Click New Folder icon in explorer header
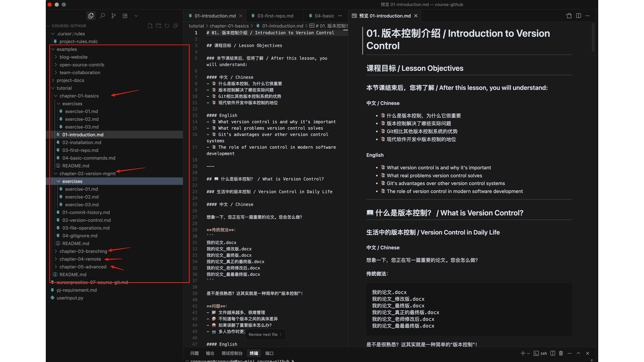Image resolution: width=644 pixels, height=362 pixels. click(x=158, y=26)
